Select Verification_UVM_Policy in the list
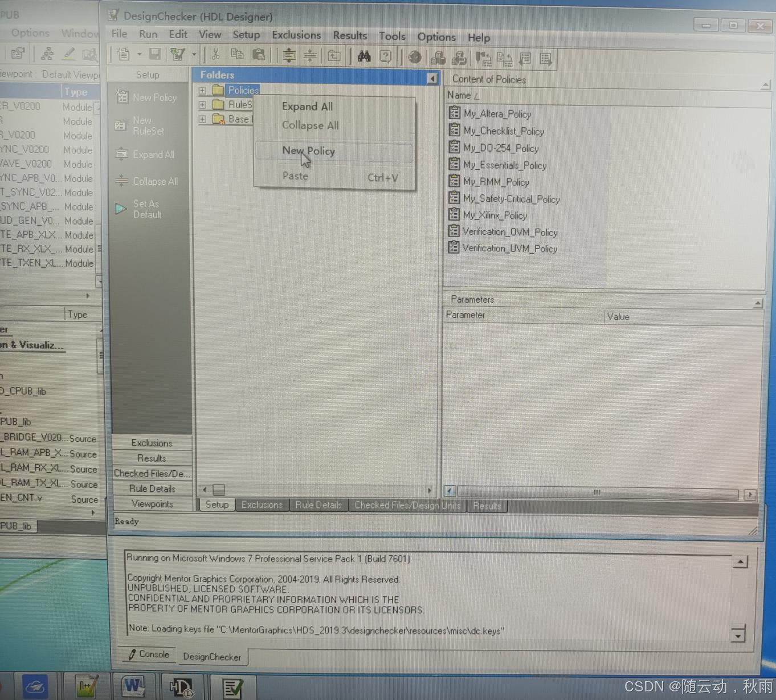Image resolution: width=776 pixels, height=700 pixels. 509,249
